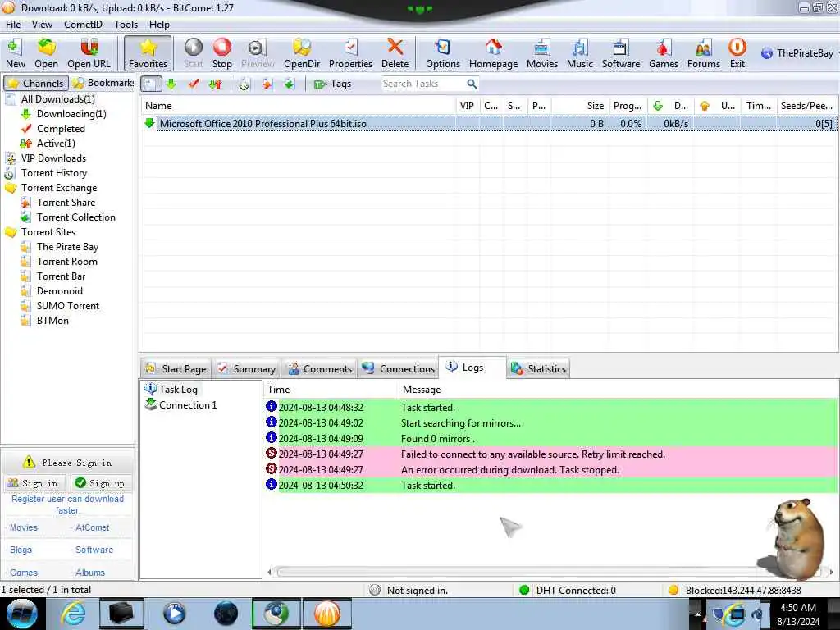
Task: Click the green down-arrow filter icon
Action: (x=171, y=84)
